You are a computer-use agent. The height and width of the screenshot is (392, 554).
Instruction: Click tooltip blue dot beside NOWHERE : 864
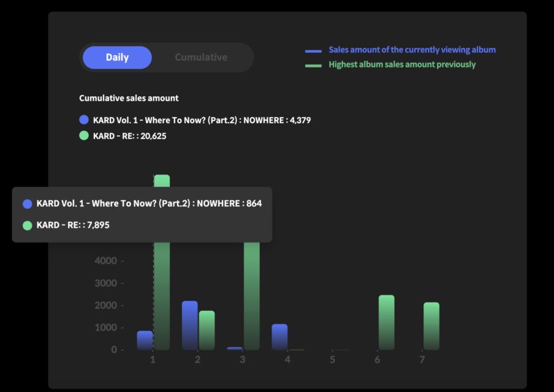(27, 204)
